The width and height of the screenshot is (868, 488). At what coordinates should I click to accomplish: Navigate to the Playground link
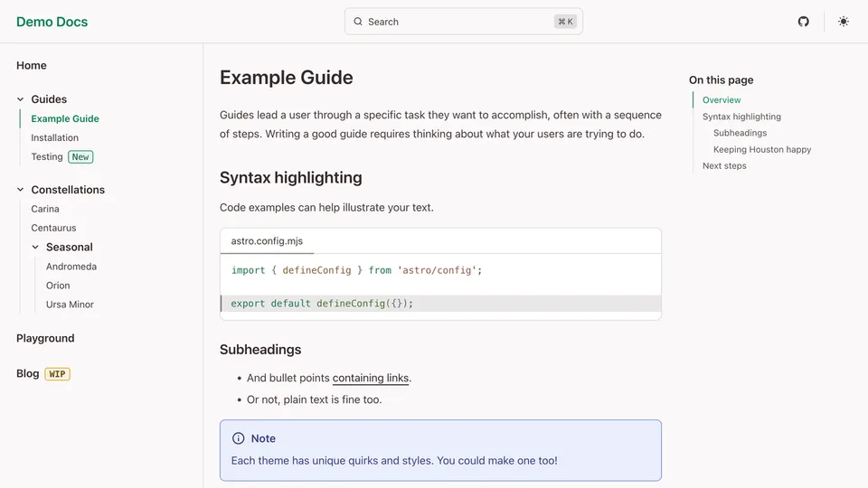tap(45, 338)
